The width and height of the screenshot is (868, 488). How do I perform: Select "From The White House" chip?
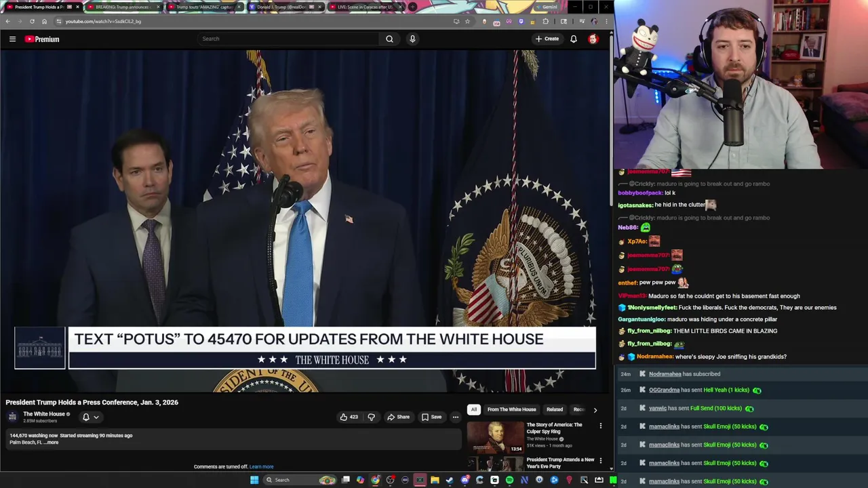coord(511,409)
